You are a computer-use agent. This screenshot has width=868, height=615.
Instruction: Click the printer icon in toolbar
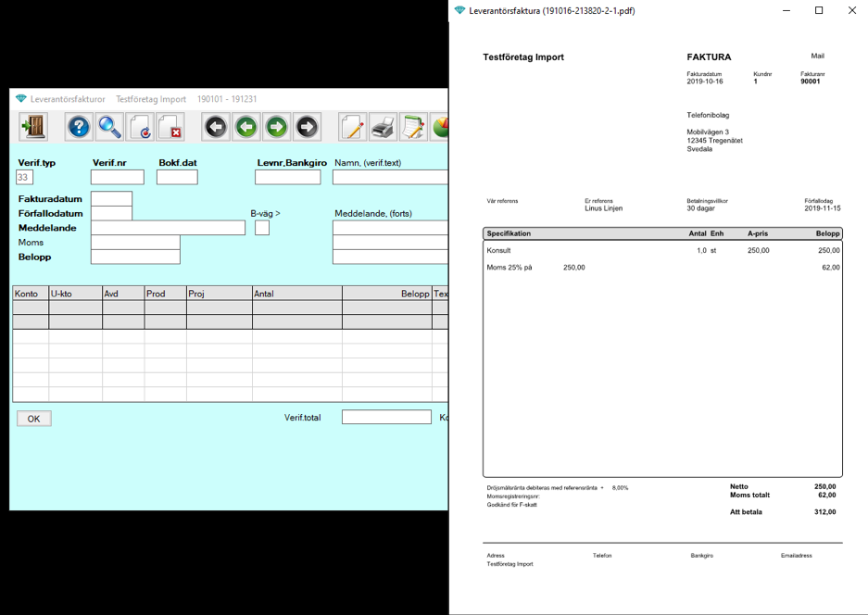[384, 126]
